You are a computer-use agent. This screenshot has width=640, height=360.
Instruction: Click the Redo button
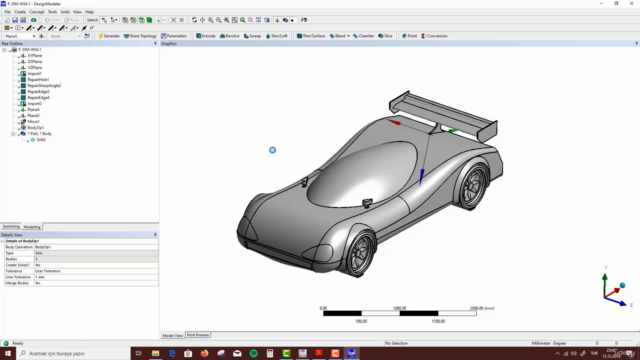(72, 20)
